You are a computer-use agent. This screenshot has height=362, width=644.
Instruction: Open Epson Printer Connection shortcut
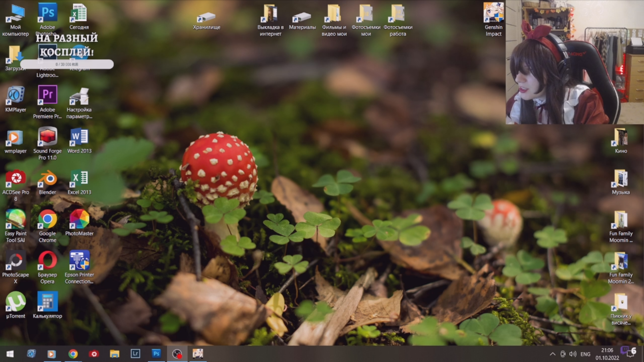79,267
